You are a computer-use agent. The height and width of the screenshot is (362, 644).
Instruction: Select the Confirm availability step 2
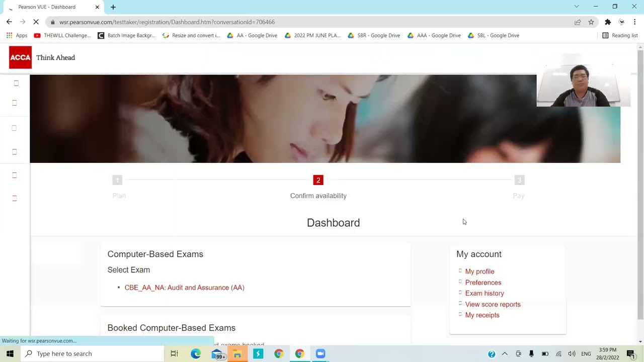[x=318, y=180]
